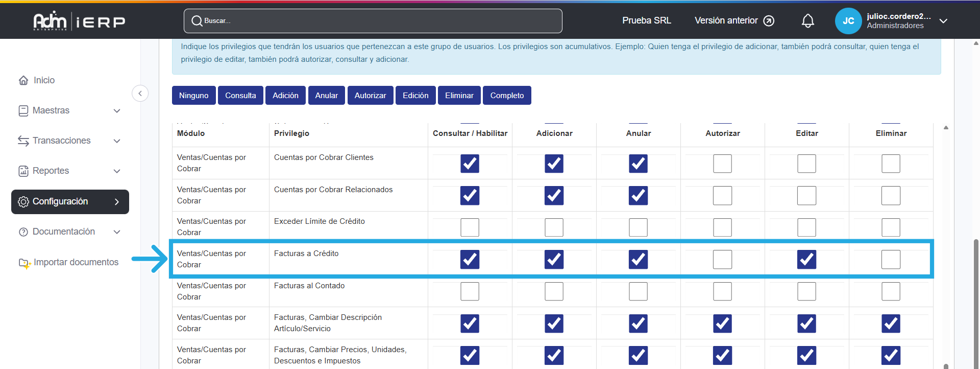Click the Buscar search field

(x=373, y=21)
